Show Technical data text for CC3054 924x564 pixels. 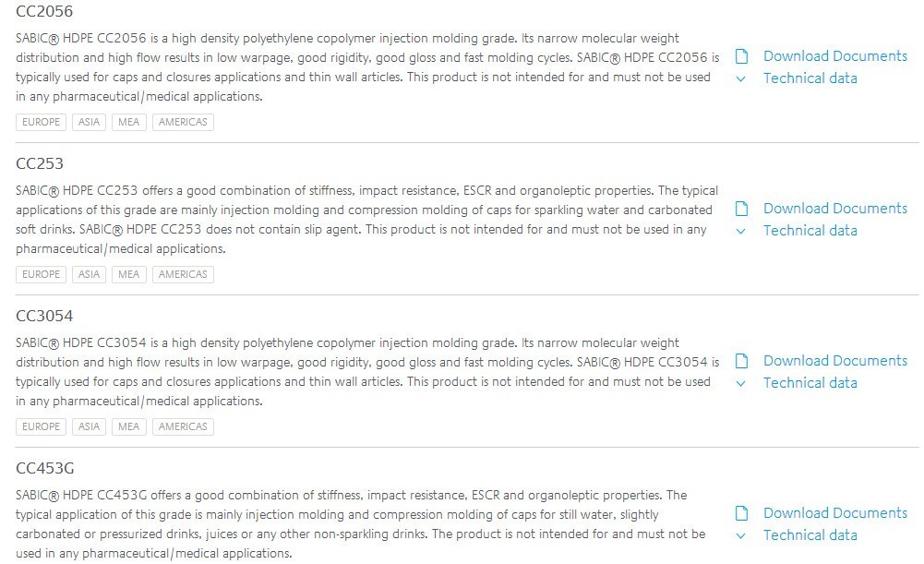tap(810, 383)
